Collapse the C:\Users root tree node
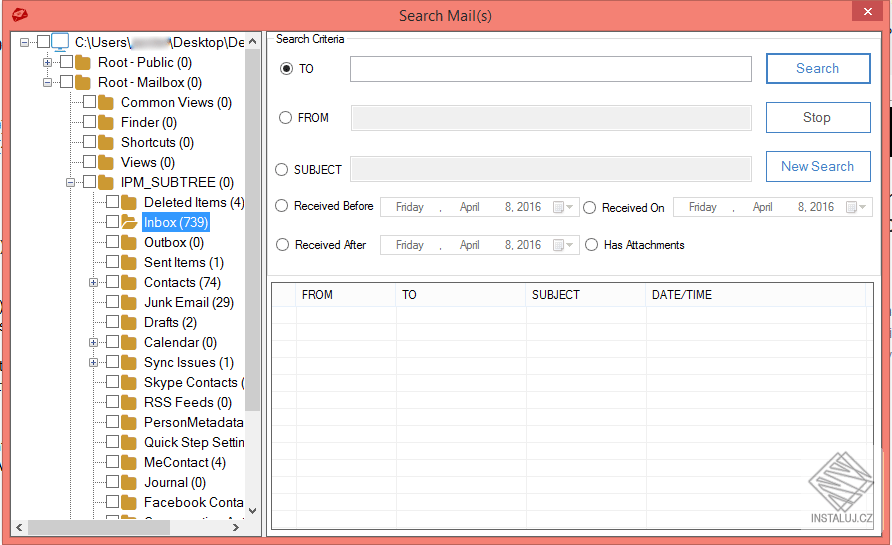Viewport: 892px width, 545px height. [24, 42]
